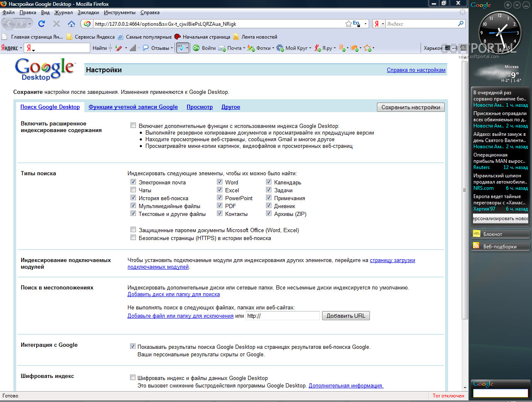Click the Google search box in the sidebar
The image size is (532, 402).
(500, 393)
